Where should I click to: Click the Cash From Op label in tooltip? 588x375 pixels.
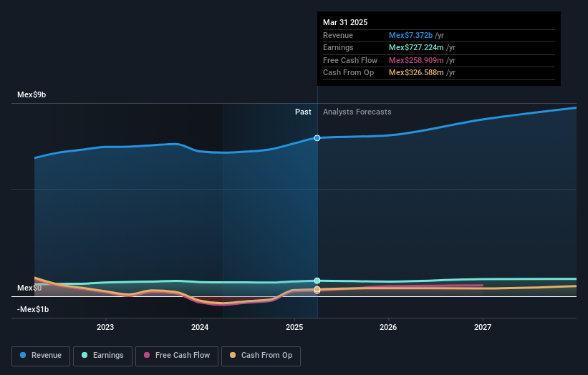(x=348, y=73)
